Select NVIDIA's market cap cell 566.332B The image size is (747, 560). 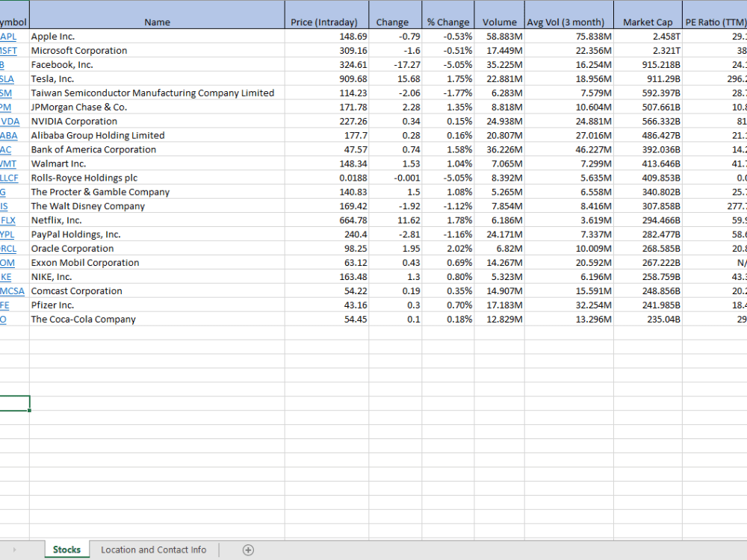648,121
